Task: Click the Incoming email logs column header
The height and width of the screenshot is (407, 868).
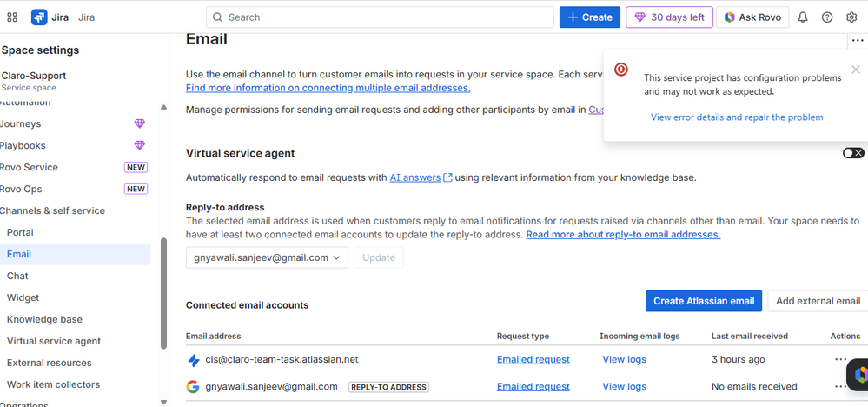Action: pos(639,336)
